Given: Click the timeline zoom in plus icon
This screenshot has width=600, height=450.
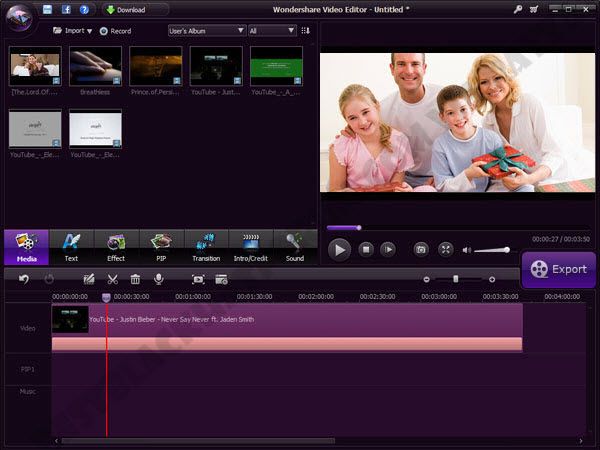Looking at the screenshot, I should [492, 280].
